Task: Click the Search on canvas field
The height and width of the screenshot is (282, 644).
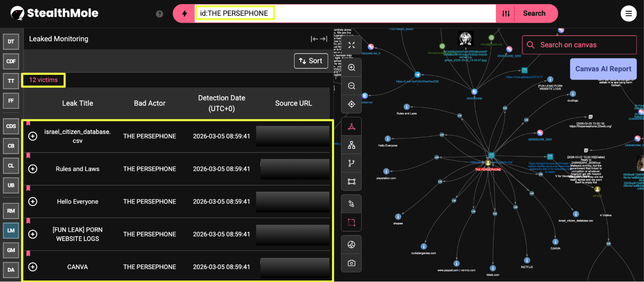Action: tap(579, 45)
